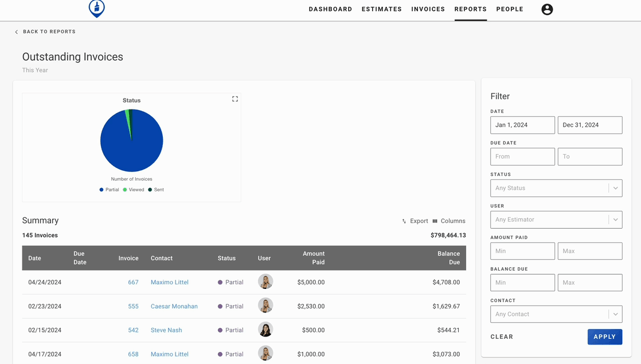Click the Amount Paid Min field
The image size is (641, 364).
[522, 251]
